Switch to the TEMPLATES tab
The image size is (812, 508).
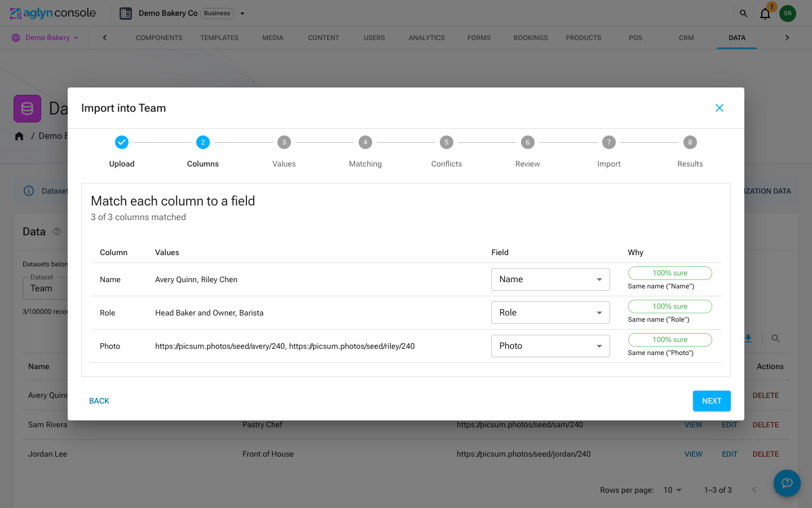[219, 38]
